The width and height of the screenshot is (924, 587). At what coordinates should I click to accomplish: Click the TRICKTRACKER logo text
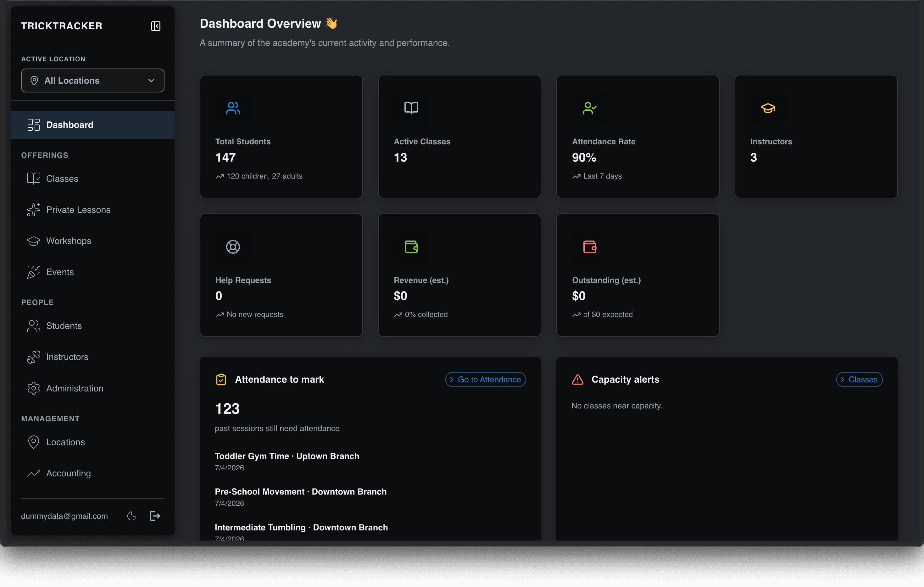(62, 26)
